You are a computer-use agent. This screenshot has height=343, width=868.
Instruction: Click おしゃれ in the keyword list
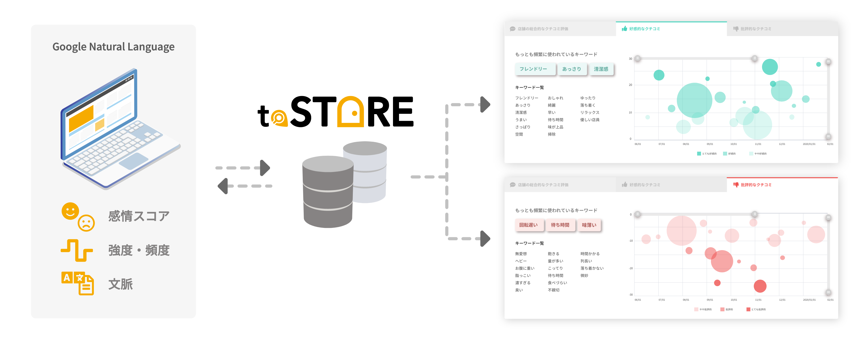point(555,98)
